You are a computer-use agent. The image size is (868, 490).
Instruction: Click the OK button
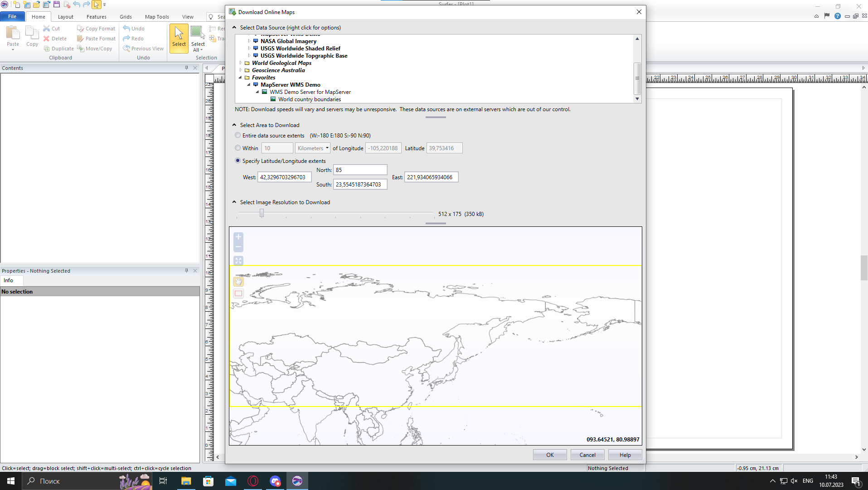pyautogui.click(x=549, y=455)
